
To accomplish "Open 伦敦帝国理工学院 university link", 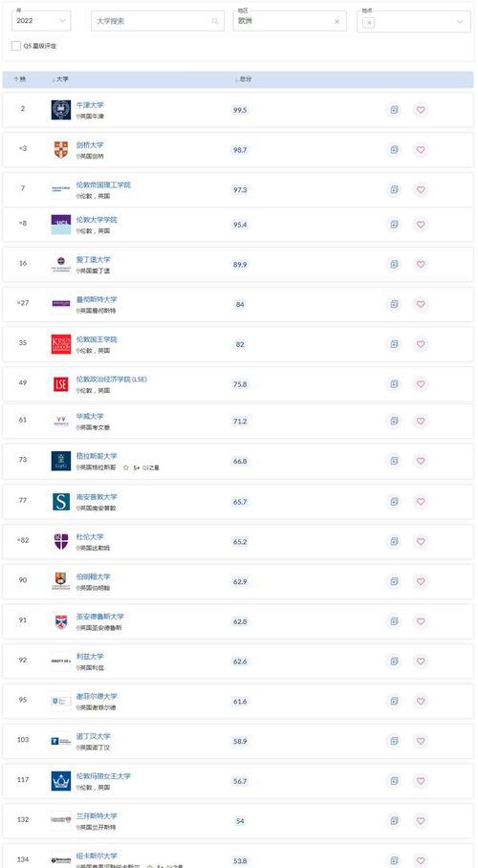I will (103, 184).
